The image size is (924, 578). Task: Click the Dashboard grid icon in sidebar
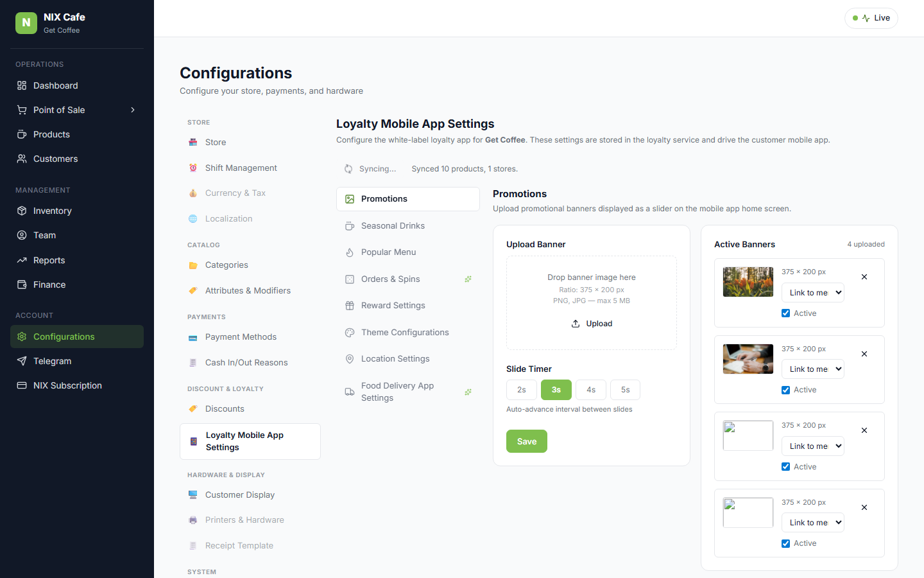[x=22, y=85]
